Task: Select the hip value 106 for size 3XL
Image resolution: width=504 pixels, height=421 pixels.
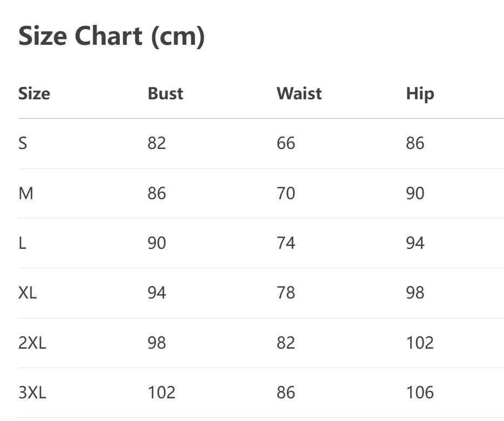Action: (420, 392)
